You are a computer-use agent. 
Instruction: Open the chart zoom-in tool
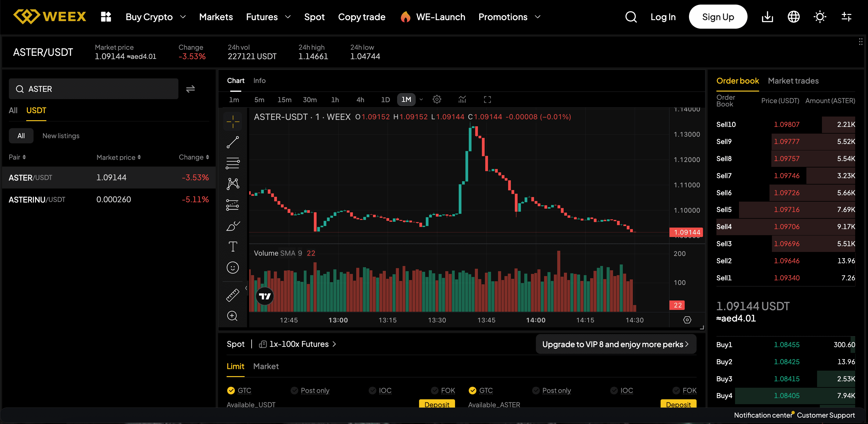pos(232,316)
